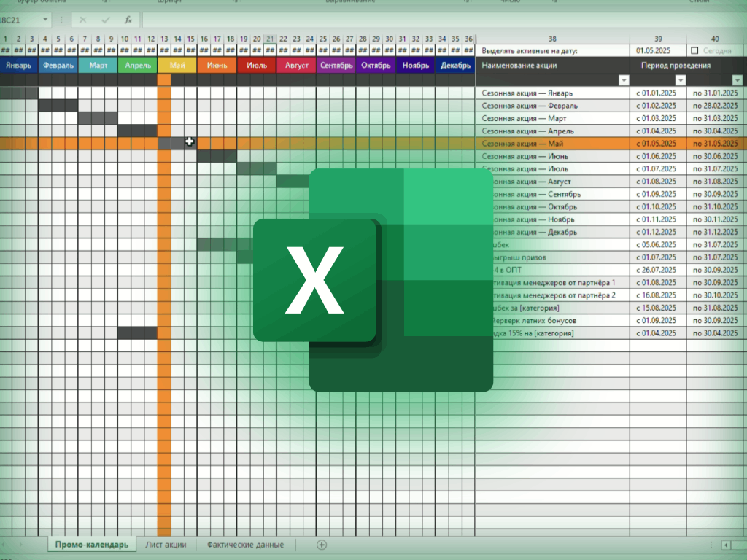Select the start date 'с 26.07.2025'

(x=658, y=270)
